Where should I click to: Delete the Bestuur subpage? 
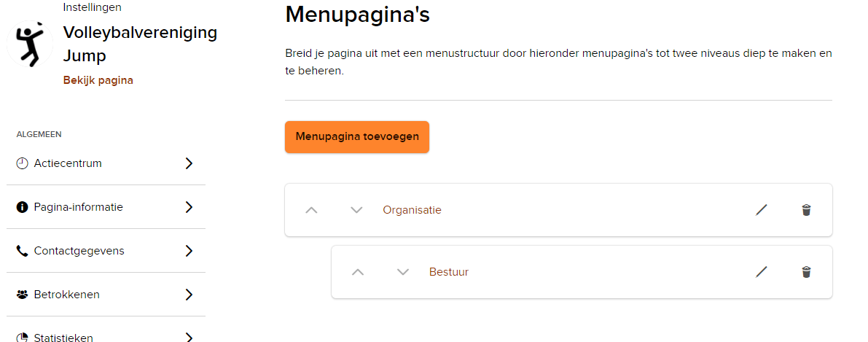pos(806,272)
